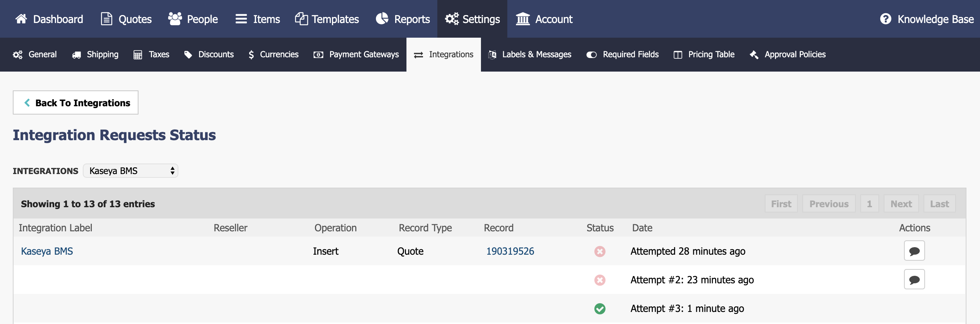Click the Last pagination button
980x324 pixels.
939,204
